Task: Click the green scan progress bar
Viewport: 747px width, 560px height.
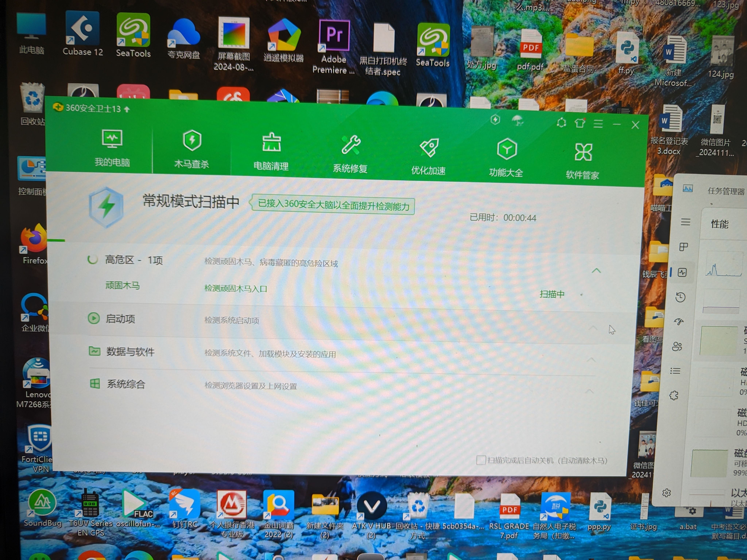Action: coord(56,240)
